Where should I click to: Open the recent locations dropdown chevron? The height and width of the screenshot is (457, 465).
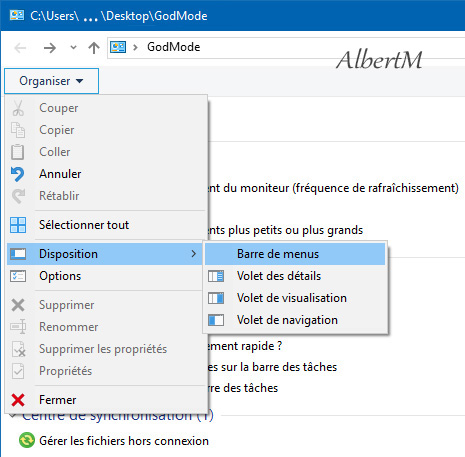73,48
